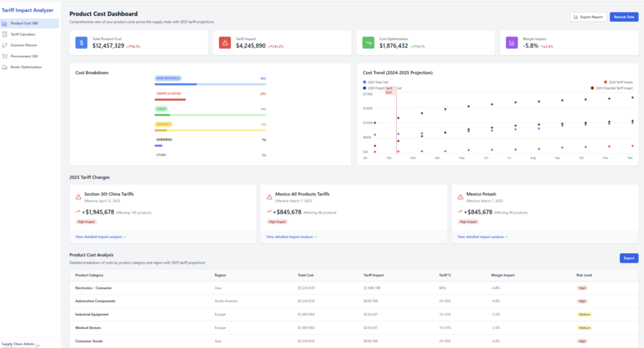Open Procurement 360 section
This screenshot has height=348, width=644.
point(30,57)
